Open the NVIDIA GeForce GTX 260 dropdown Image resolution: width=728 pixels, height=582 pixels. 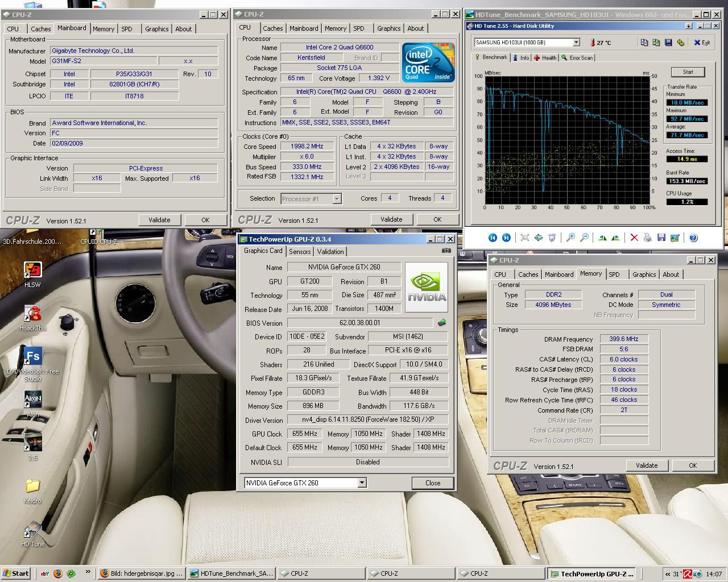click(362, 483)
